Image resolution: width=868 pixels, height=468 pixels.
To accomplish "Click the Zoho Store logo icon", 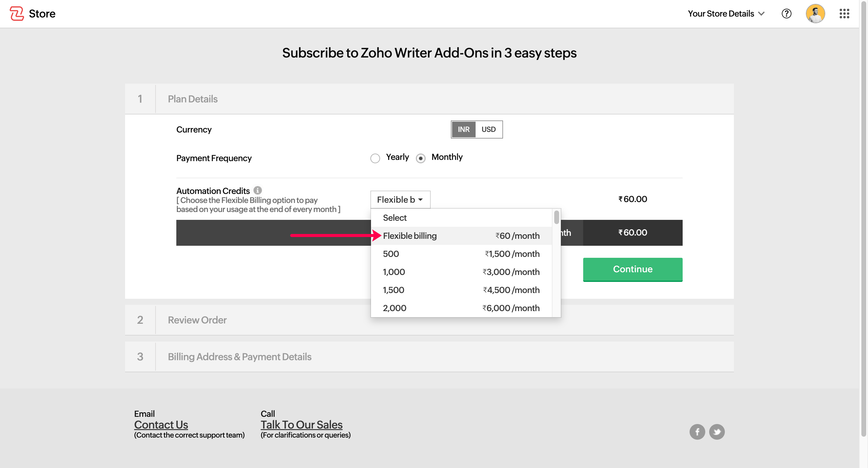I will click(17, 14).
